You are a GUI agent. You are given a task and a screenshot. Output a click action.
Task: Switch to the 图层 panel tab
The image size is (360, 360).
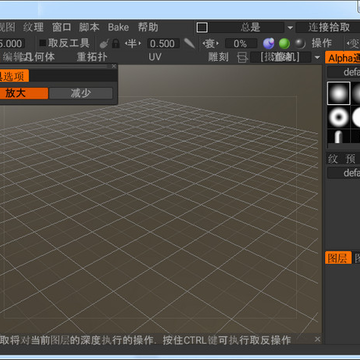[338, 258]
